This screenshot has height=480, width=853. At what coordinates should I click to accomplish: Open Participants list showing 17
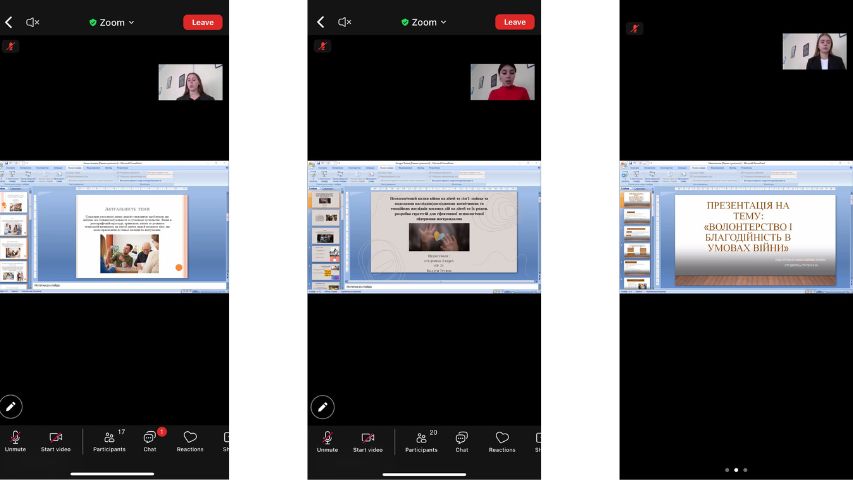pos(109,441)
